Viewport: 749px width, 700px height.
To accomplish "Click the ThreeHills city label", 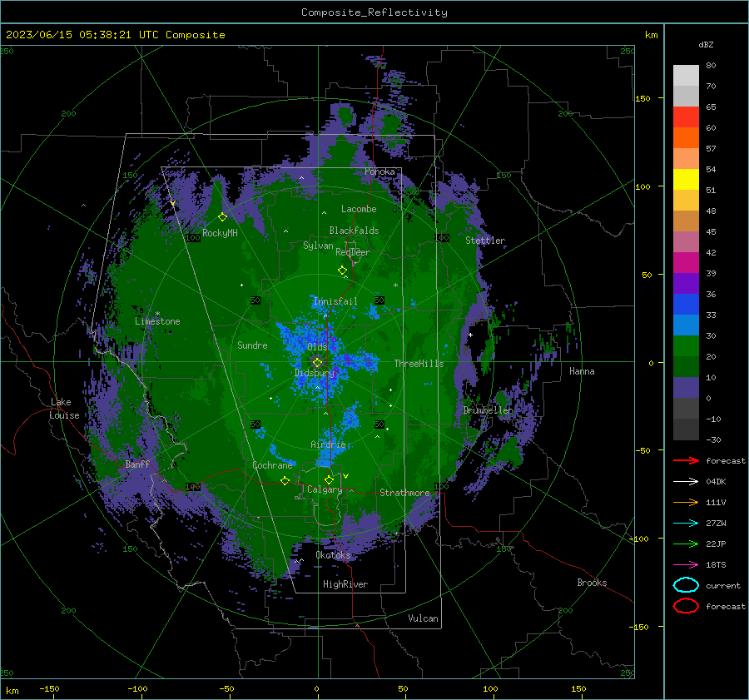I will tap(419, 364).
